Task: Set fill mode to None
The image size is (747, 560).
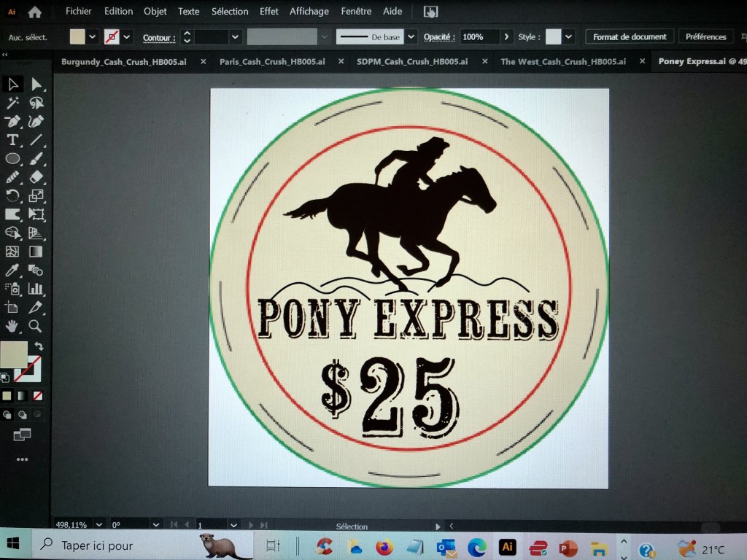Action: [x=38, y=396]
